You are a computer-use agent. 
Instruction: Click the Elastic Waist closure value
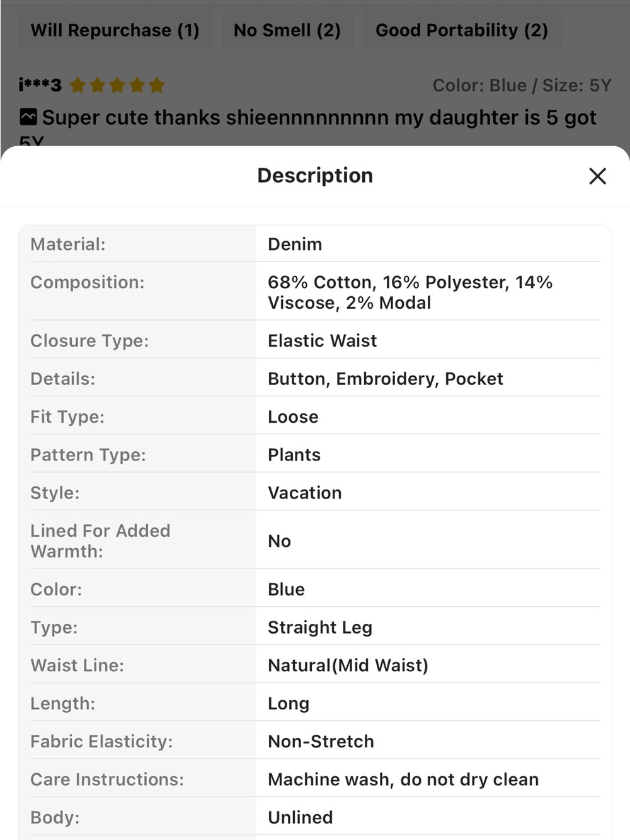[x=323, y=341]
